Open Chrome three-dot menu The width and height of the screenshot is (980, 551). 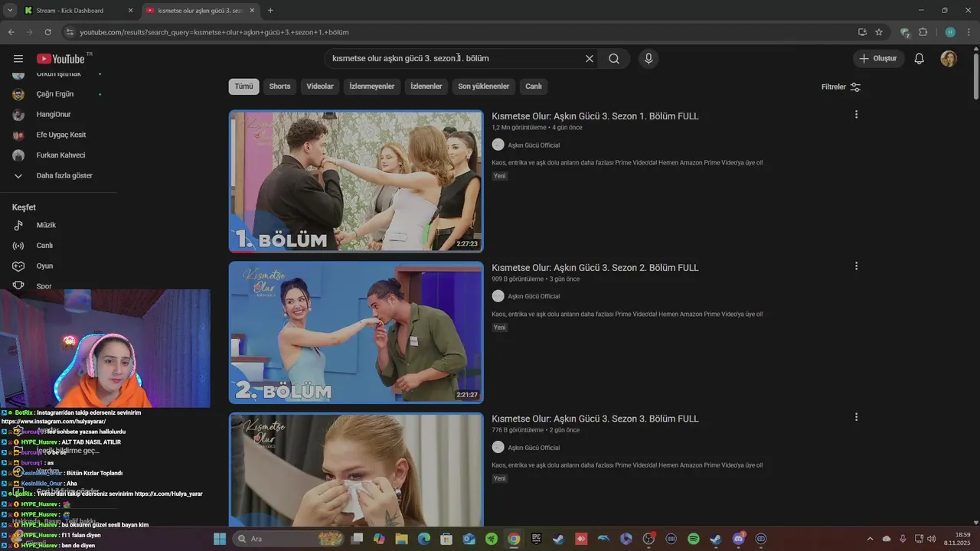pyautogui.click(x=969, y=32)
